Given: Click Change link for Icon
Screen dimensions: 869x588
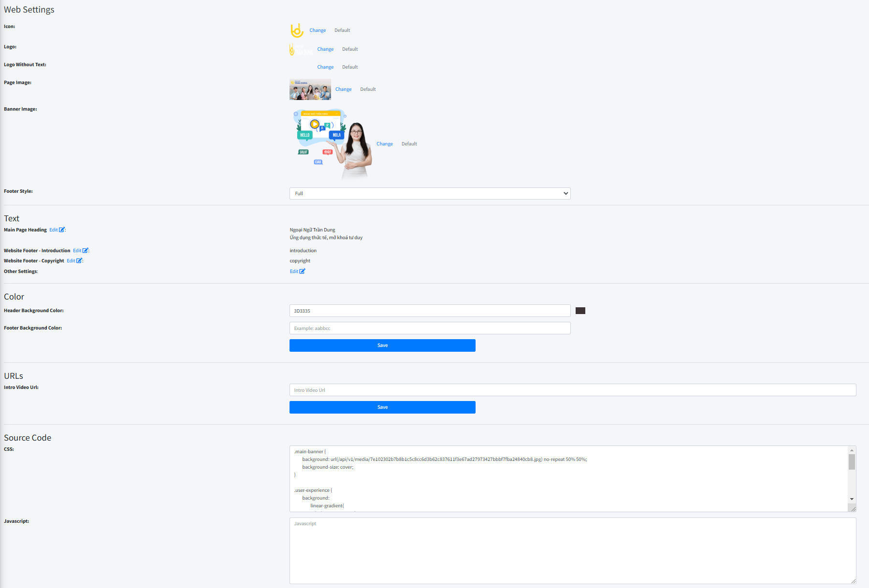Looking at the screenshot, I should [318, 30].
